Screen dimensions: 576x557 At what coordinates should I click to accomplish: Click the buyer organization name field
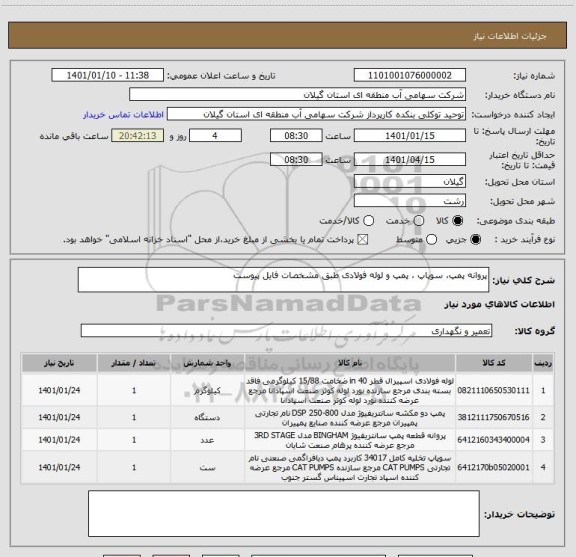298,94
